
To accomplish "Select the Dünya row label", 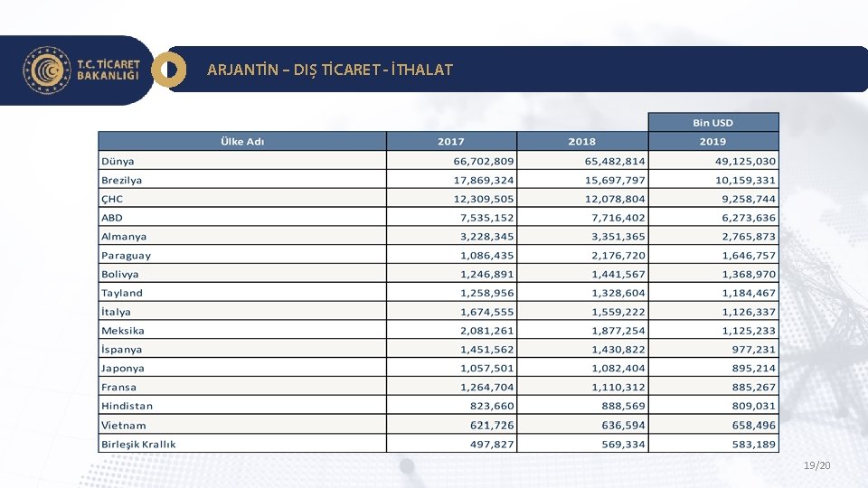I will (118, 161).
